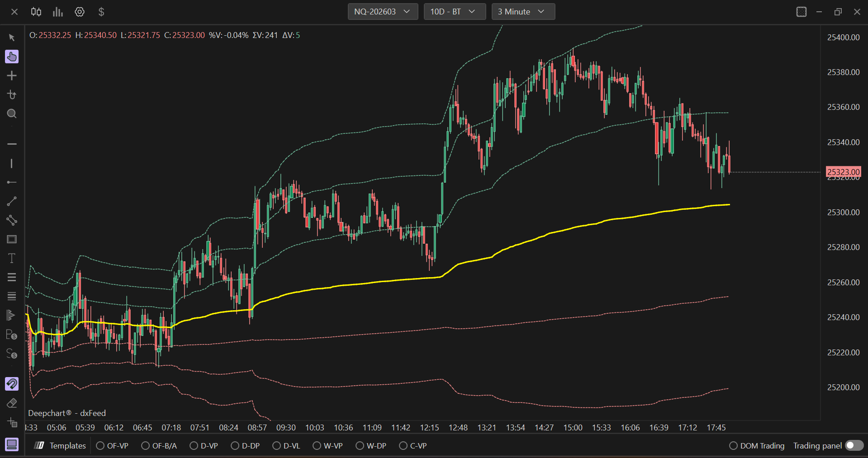Click the 25323.00 current price label
Viewport: 868px width, 458px height.
pos(843,172)
